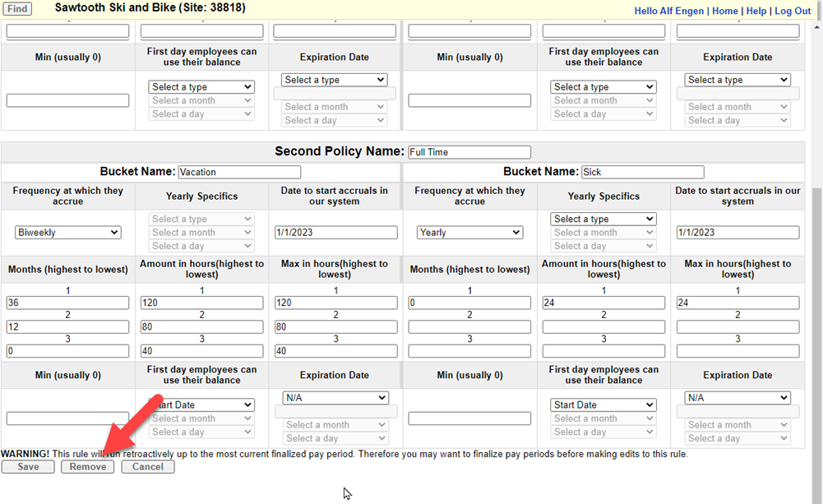Click Log Out

pyautogui.click(x=792, y=11)
